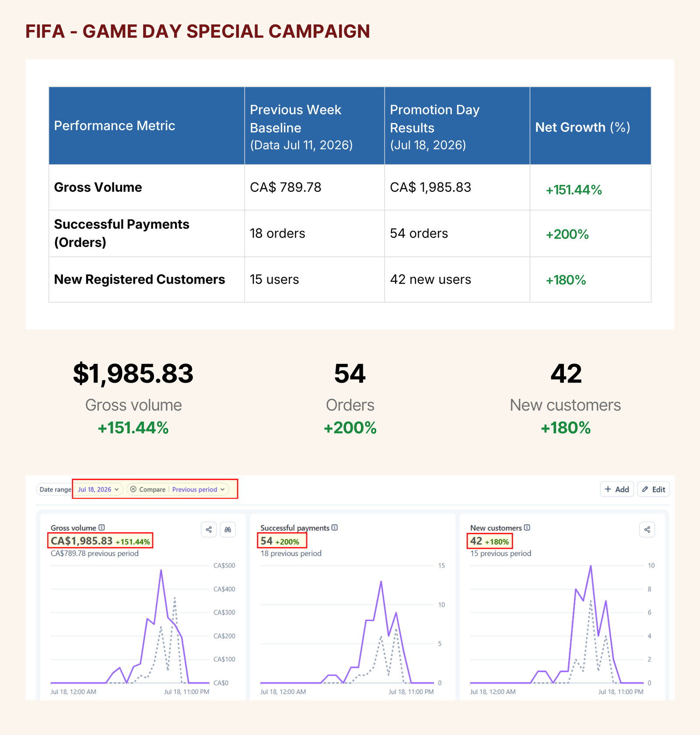Open the binoculars explore icon on Gross volume
The height and width of the screenshot is (735, 700).
tap(228, 530)
